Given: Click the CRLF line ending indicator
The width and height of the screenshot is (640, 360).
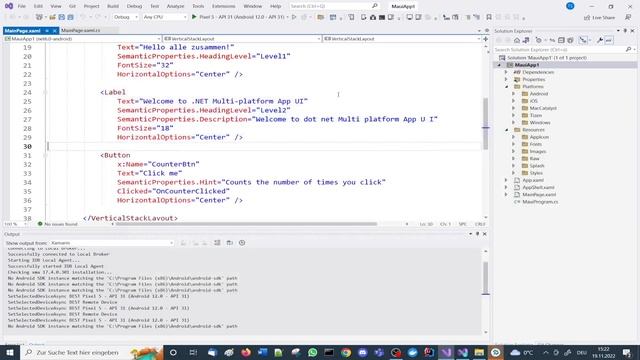Looking at the screenshot, I should click(x=480, y=224).
